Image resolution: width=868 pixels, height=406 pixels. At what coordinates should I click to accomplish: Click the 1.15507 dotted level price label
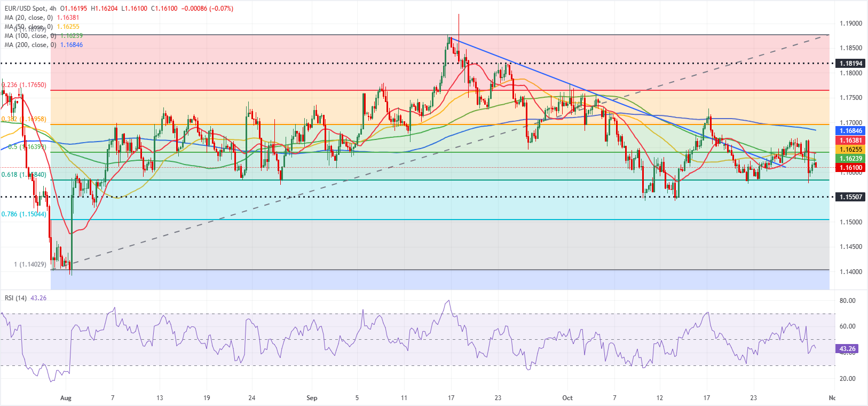[850, 197]
